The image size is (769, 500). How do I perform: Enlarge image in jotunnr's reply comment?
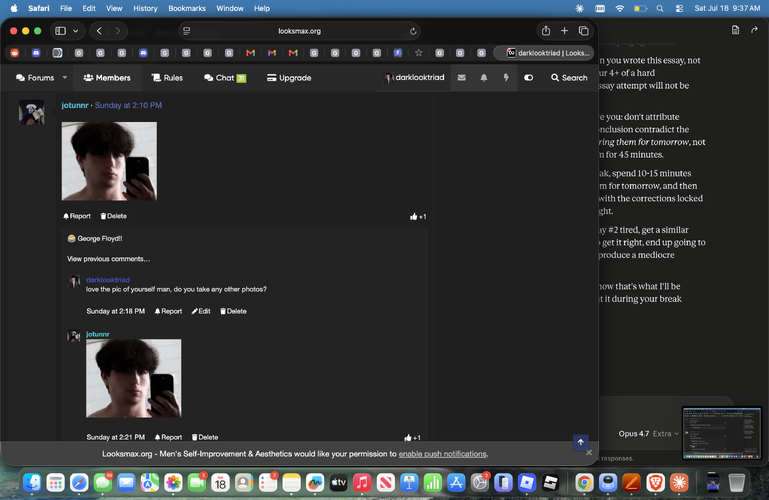coord(133,378)
